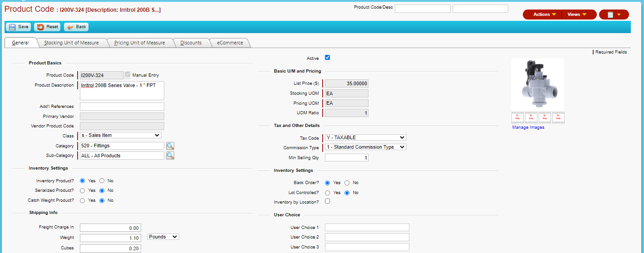Click the Freight Charge In field
This screenshot has height=253, width=644.
click(x=110, y=228)
